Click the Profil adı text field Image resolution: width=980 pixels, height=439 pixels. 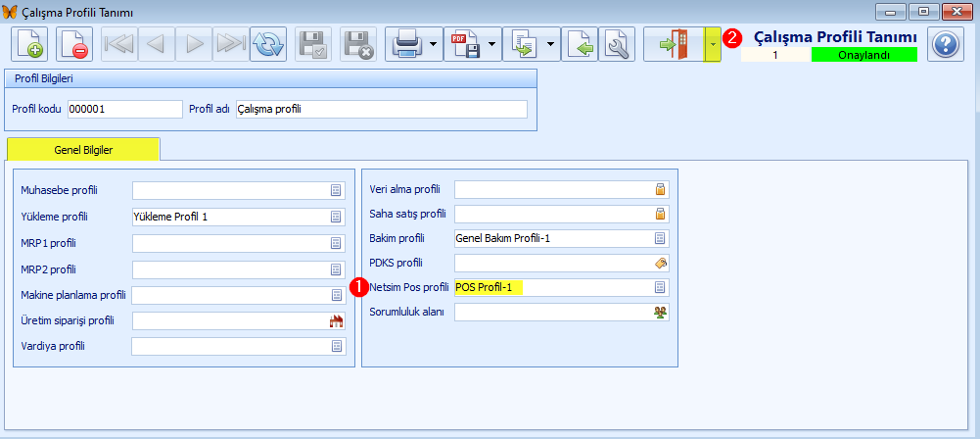pos(381,110)
